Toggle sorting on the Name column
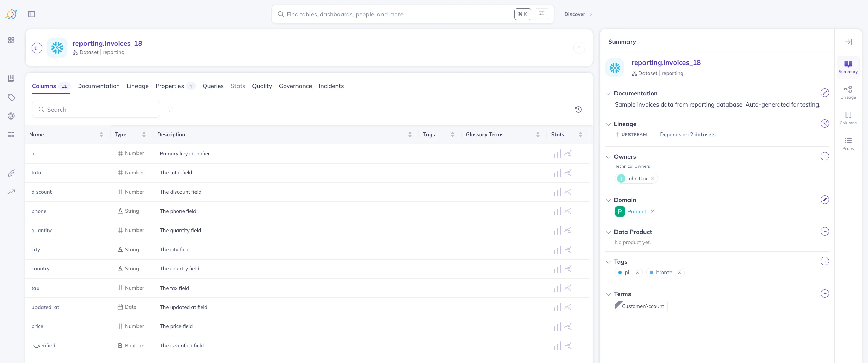This screenshot has height=363, width=868. click(101, 134)
